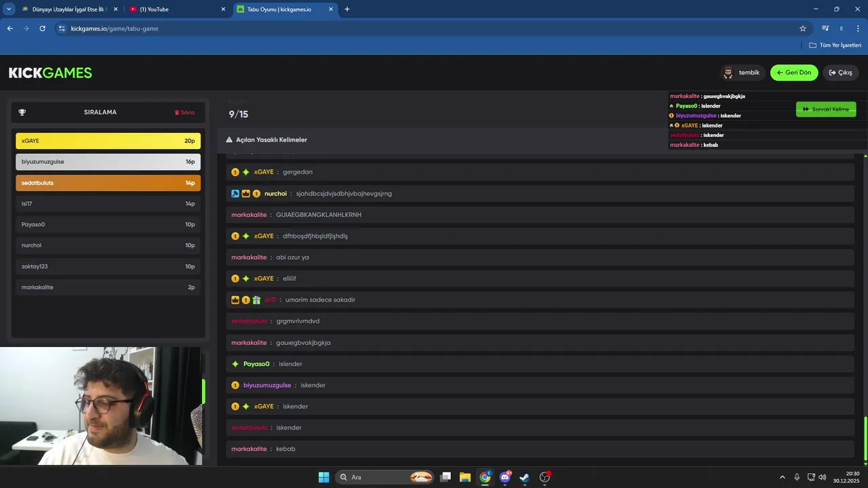This screenshot has height=488, width=868.
Task: Click the Sıfırla reset button in ranking
Action: [x=184, y=113]
